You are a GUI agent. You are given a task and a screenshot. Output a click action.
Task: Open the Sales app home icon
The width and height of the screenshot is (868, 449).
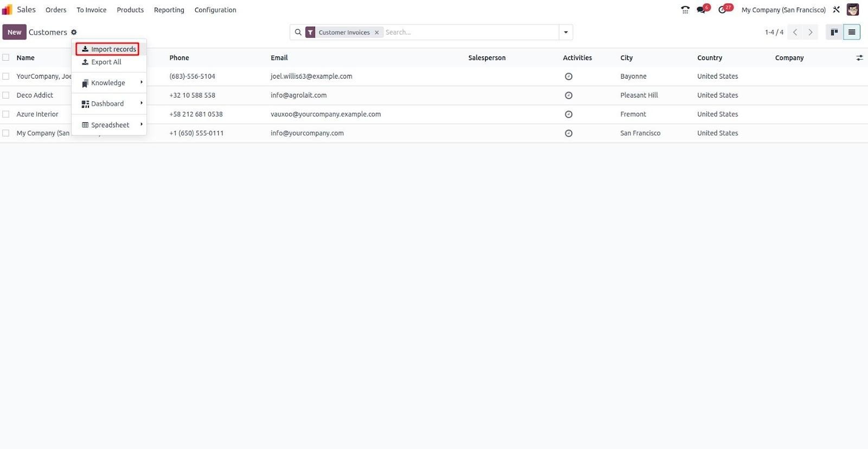click(7, 10)
